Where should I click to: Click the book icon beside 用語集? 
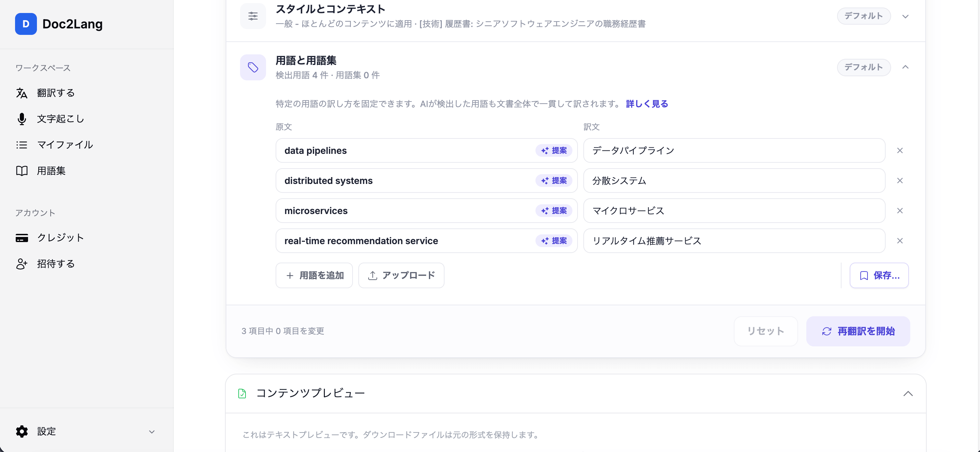[22, 171]
